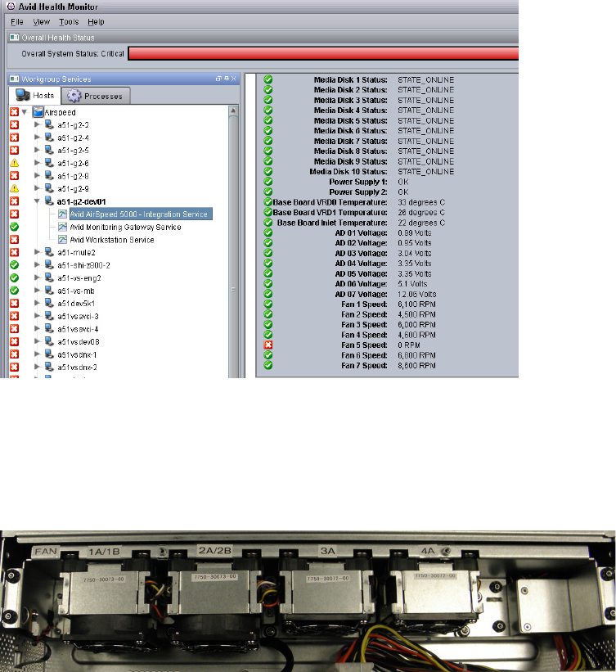
Task: Click computer icon for a51-vs-eng2
Action: [49, 277]
